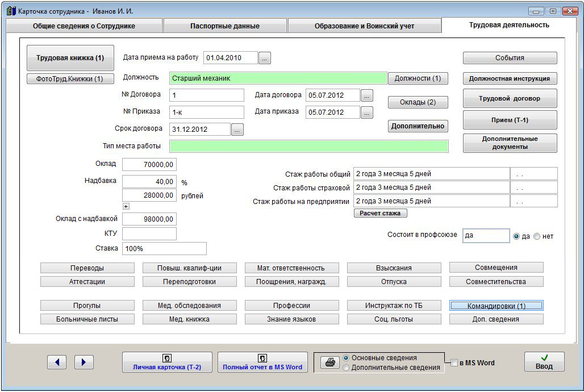
Task: Click the printer icon button
Action: (328, 362)
